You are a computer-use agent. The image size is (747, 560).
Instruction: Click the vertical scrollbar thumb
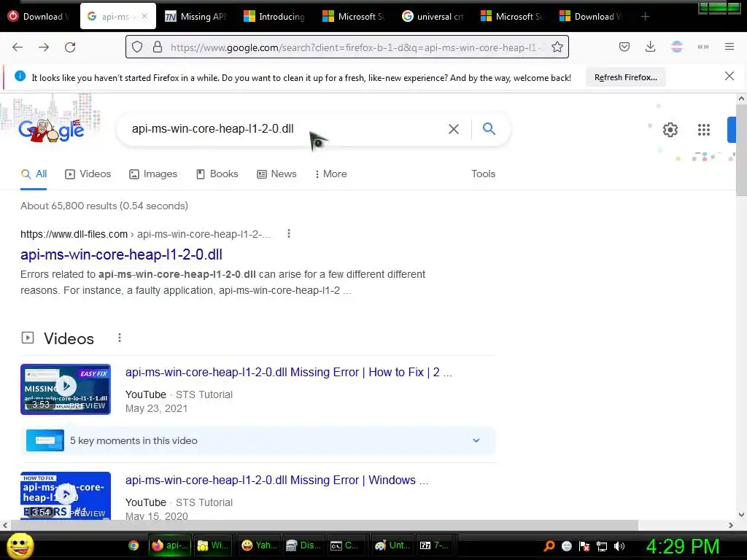pos(741,150)
